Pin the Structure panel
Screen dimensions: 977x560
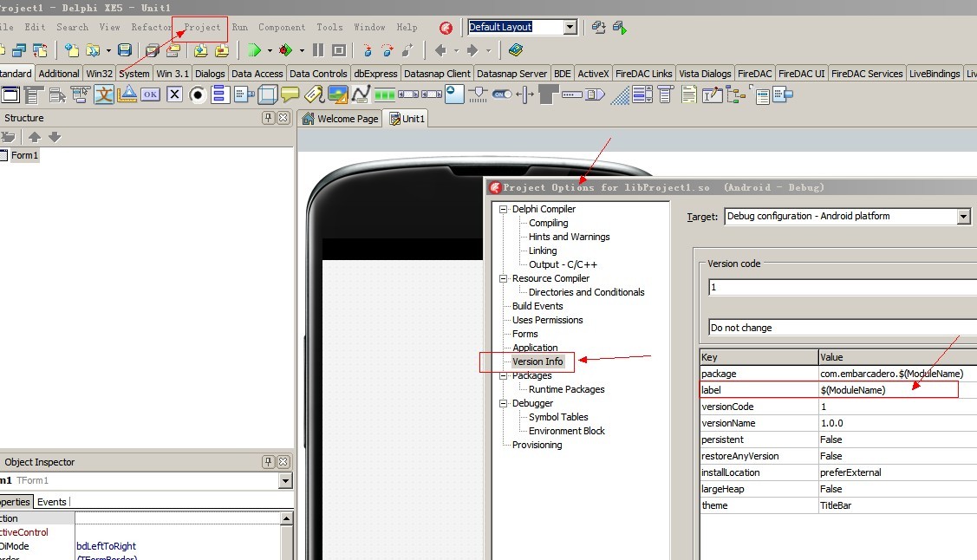click(x=269, y=118)
